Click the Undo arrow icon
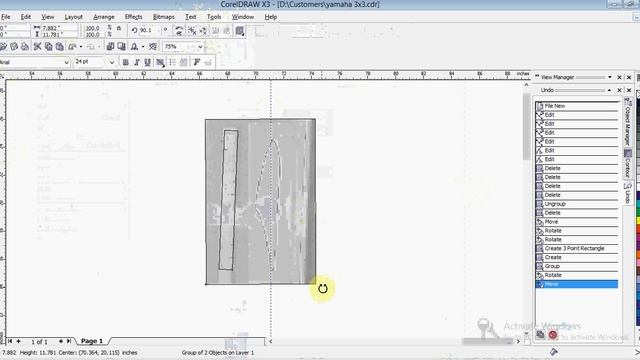 tap(72, 47)
